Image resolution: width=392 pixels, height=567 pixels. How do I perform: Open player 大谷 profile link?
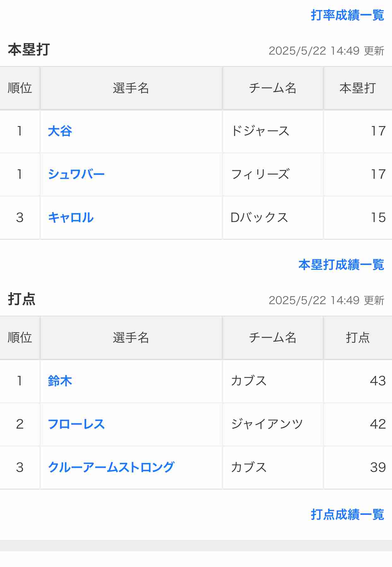(60, 131)
